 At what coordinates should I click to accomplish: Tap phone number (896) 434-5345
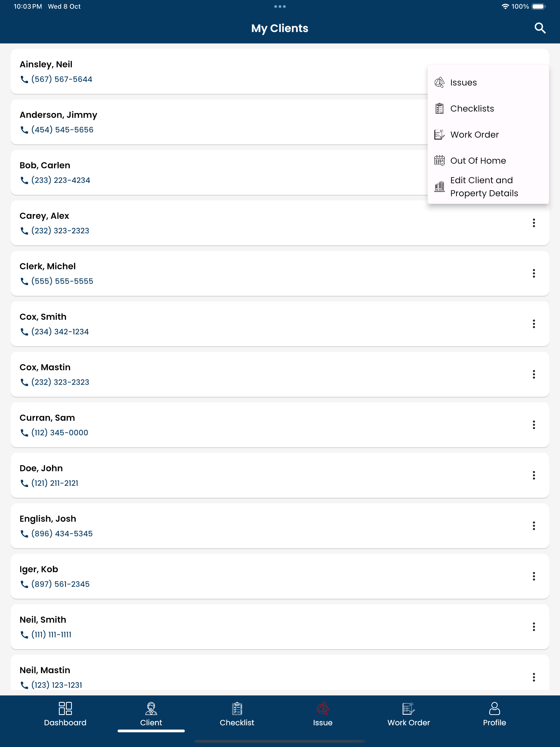[x=62, y=534]
